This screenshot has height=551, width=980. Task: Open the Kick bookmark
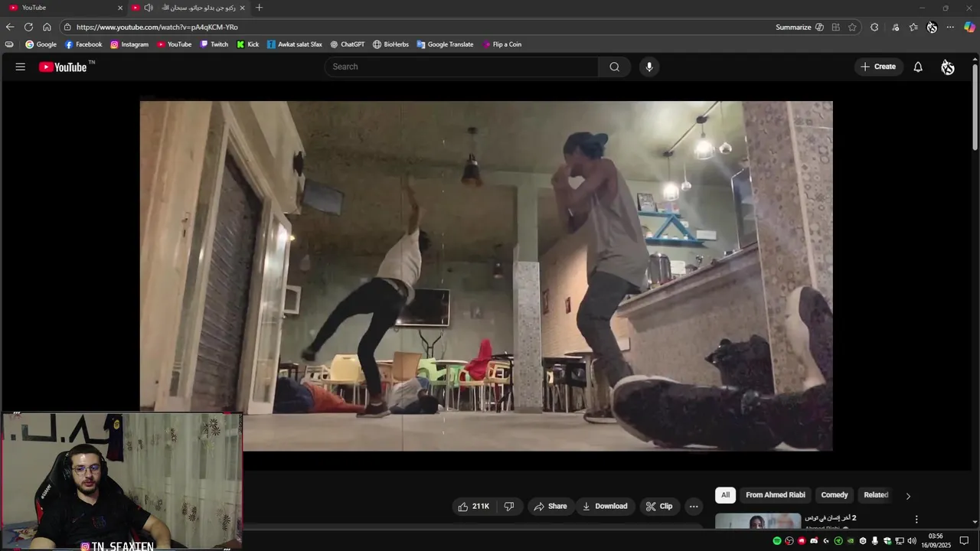pos(247,44)
